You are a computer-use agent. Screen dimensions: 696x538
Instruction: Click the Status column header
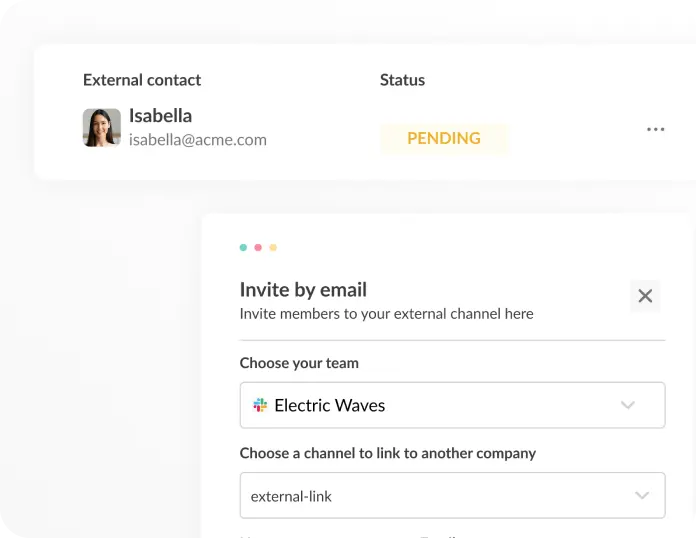coord(402,80)
